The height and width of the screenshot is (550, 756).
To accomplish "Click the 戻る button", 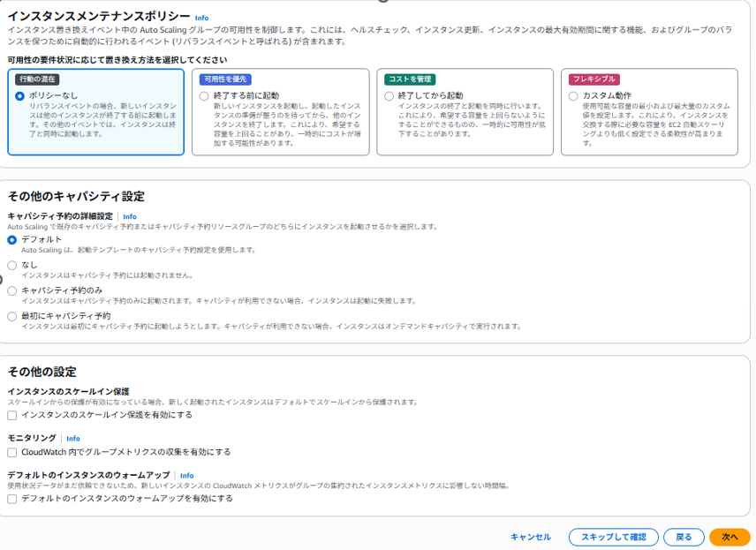I will tap(683, 536).
